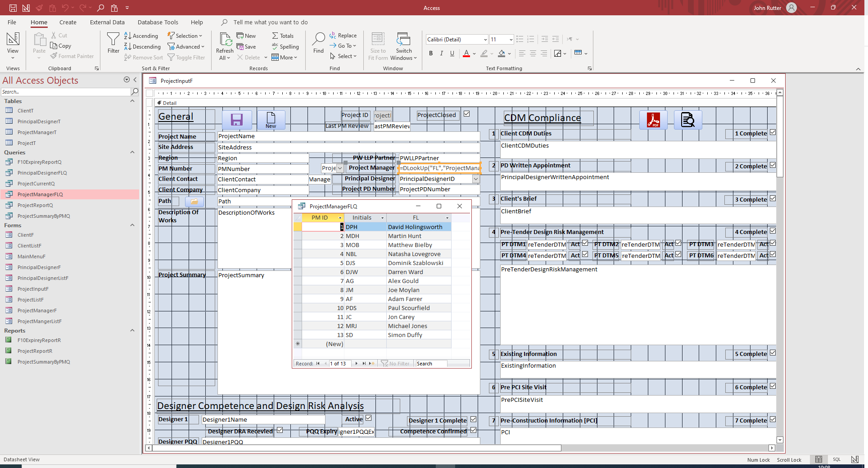Screen dimensions: 868x468
Task: Toggle the 5 Complete checkbox
Action: click(x=773, y=353)
